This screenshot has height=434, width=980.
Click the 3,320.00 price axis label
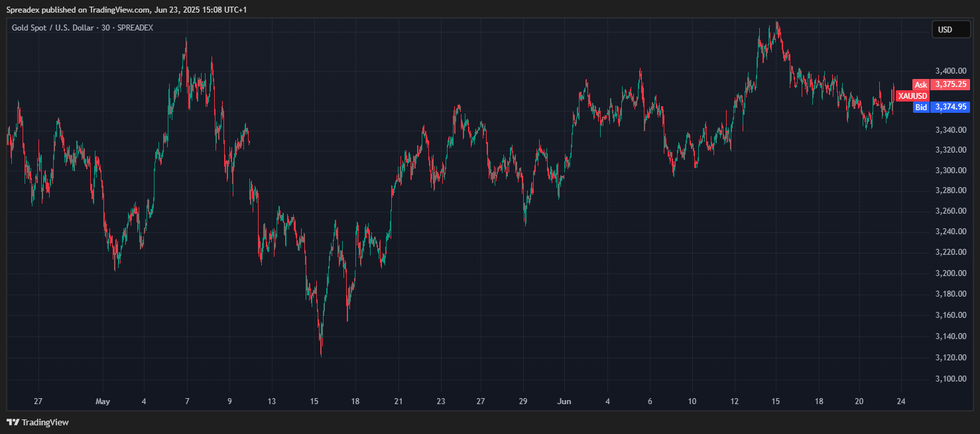[949, 150]
